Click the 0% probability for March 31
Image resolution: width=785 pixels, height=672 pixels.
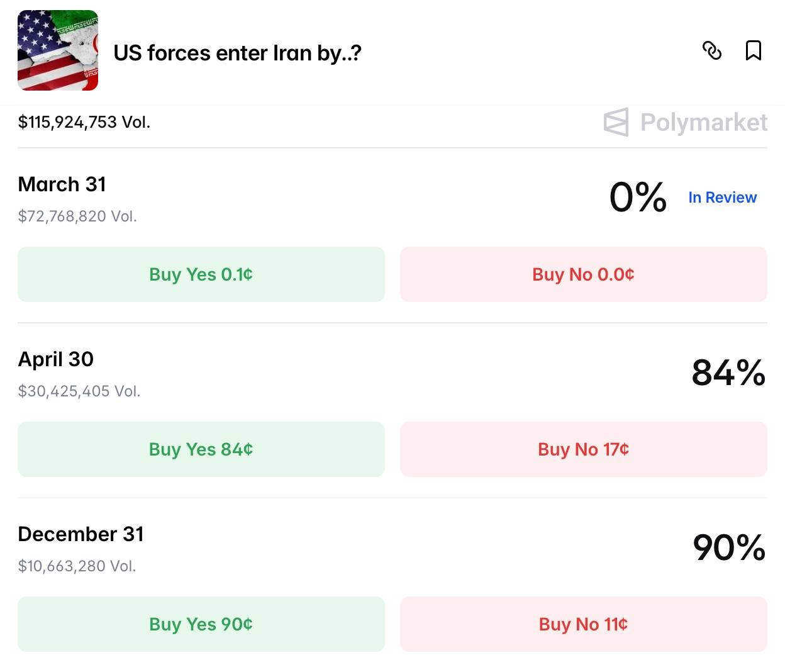[637, 198]
